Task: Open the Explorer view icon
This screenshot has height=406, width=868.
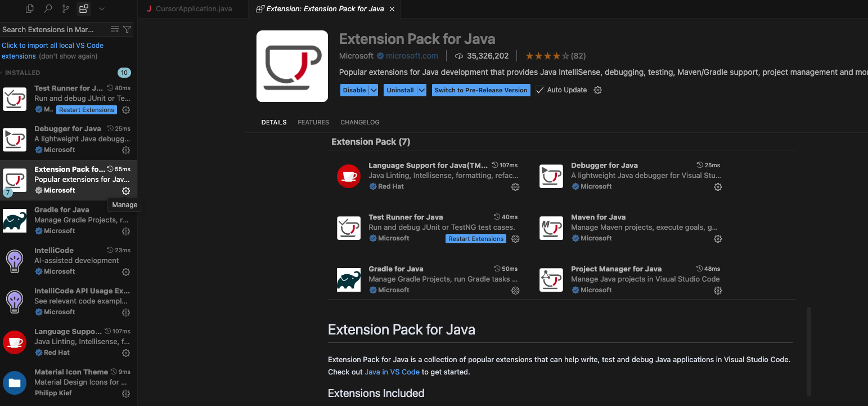Action: pos(30,9)
